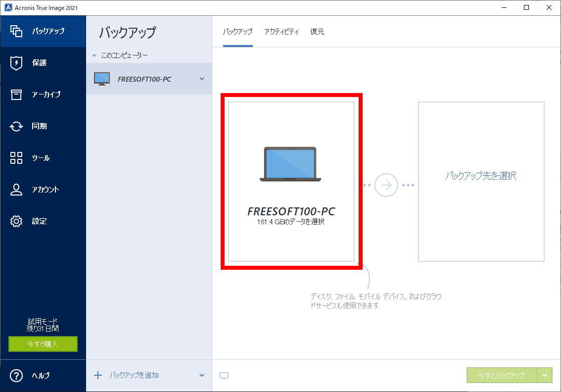Screen dimensions: 561x392
Task: Switch to the 復元 tab
Action: pos(317,31)
